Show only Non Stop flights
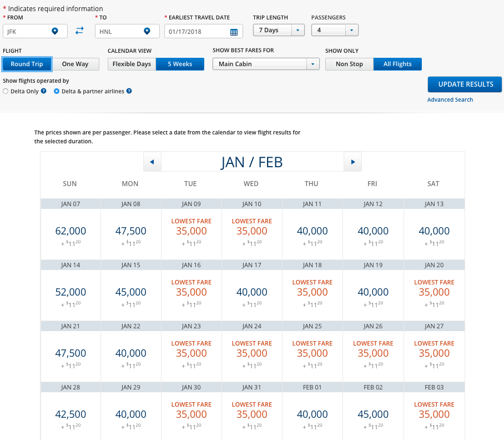This screenshot has width=504, height=440. 349,64
